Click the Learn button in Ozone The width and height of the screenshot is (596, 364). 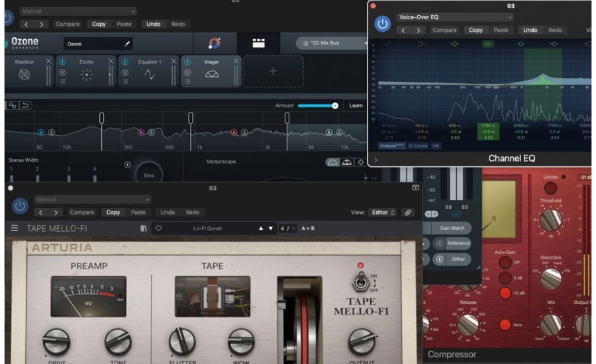pos(356,105)
